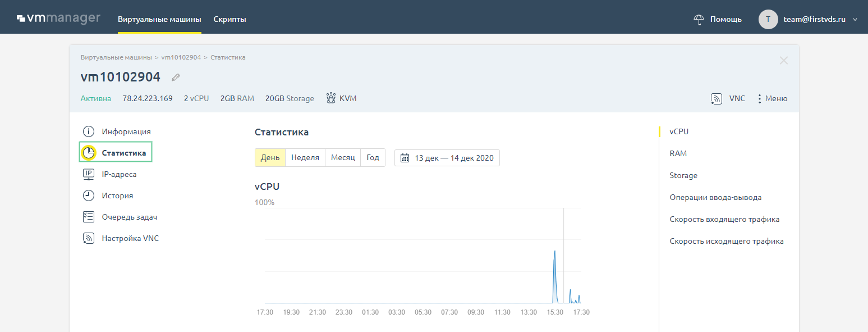868x332 pixels.
Task: Click the VMmanager logo
Action: [x=59, y=19]
